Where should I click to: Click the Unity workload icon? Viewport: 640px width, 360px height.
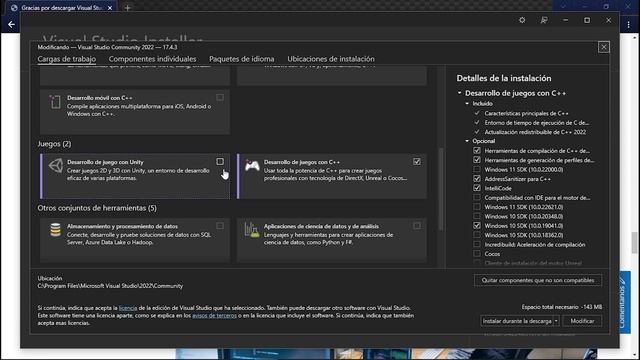click(x=56, y=166)
